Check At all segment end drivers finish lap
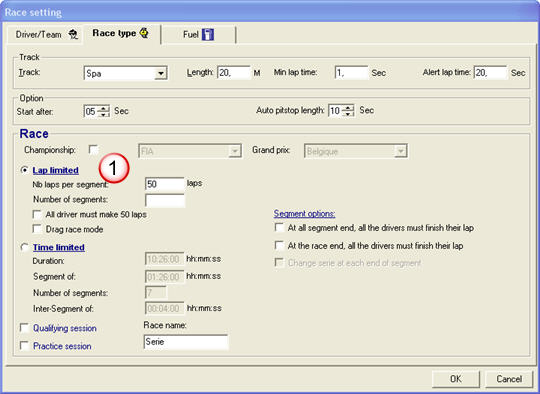The image size is (540, 394). 279,228
